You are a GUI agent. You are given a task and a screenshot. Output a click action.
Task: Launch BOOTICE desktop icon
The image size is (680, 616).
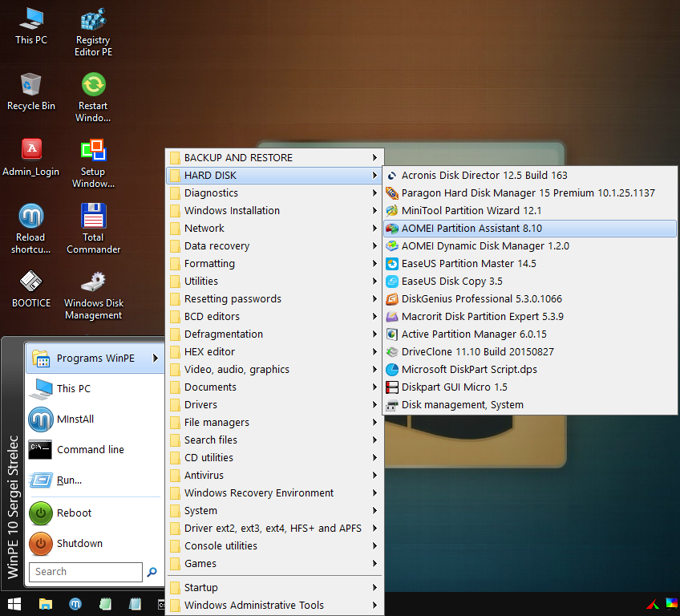30,290
